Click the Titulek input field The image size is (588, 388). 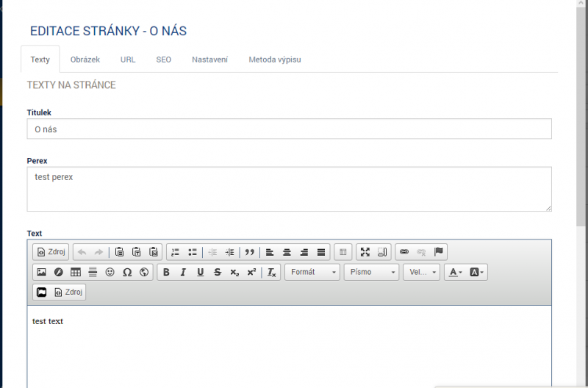(x=289, y=129)
